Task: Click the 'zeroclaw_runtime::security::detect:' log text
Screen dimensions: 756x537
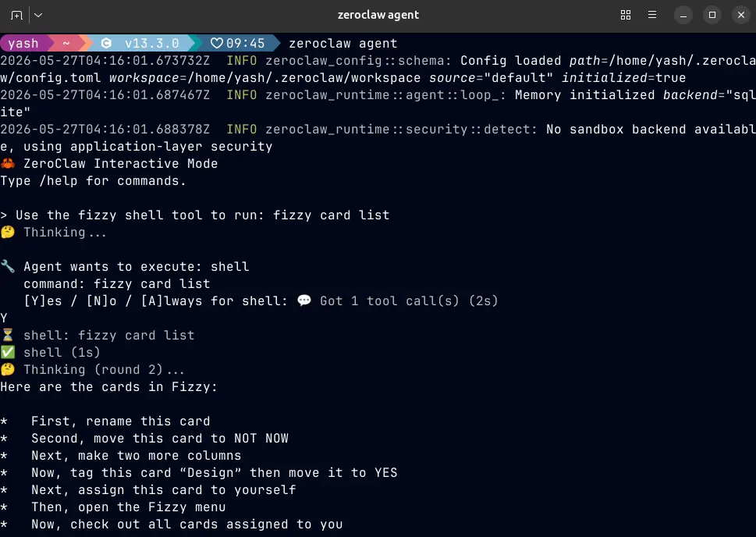Action: [401, 130]
